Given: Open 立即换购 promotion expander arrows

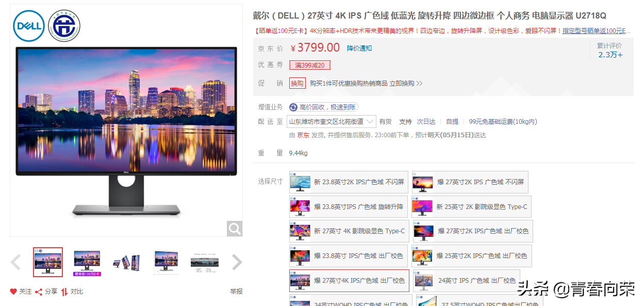Looking at the screenshot, I should [419, 83].
